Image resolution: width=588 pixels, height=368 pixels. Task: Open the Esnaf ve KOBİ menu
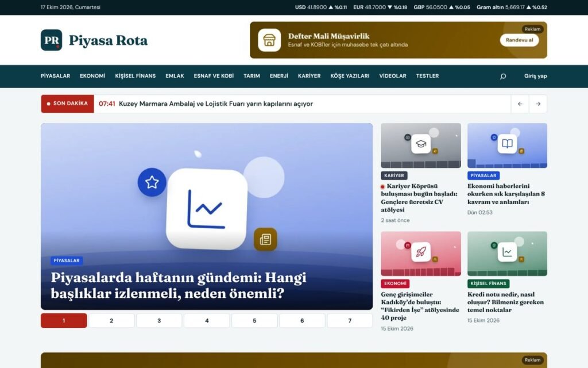click(214, 76)
